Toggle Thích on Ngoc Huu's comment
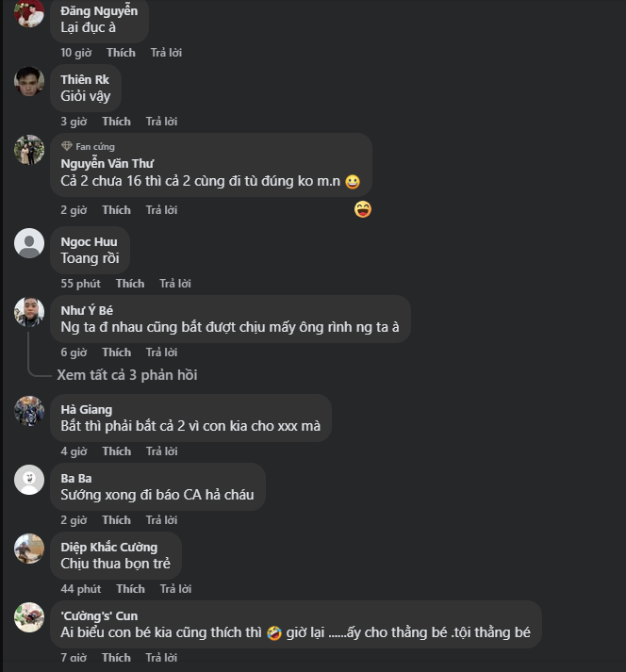 130,284
